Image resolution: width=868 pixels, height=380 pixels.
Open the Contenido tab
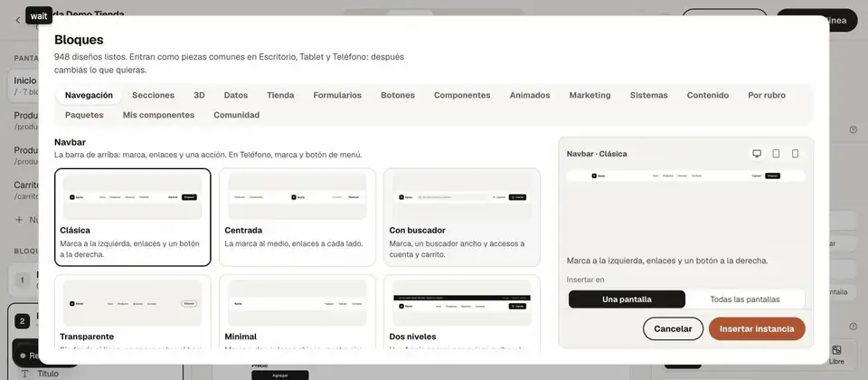tap(707, 95)
